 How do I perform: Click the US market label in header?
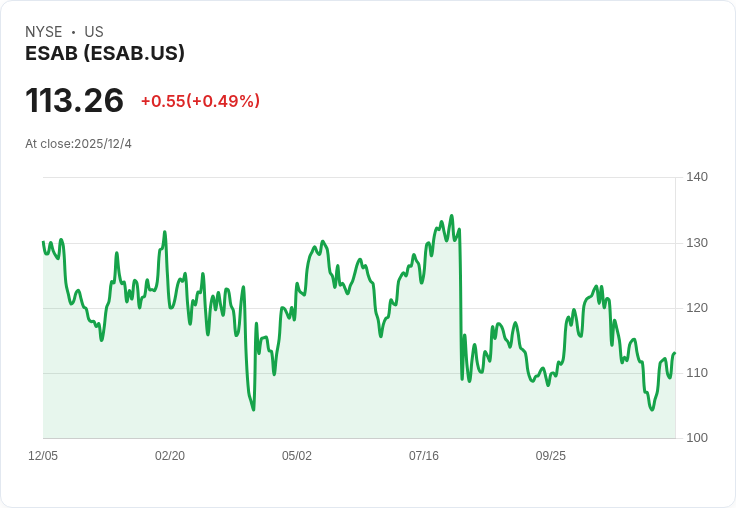click(94, 32)
